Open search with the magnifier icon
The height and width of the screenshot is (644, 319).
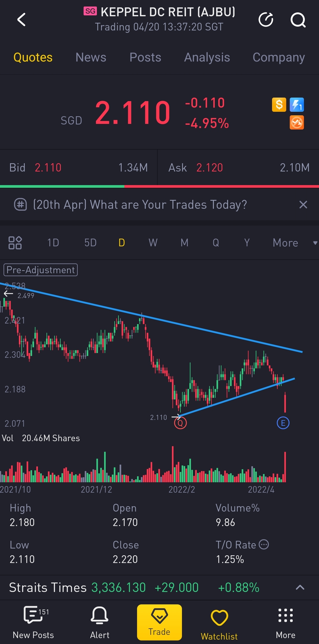(298, 20)
